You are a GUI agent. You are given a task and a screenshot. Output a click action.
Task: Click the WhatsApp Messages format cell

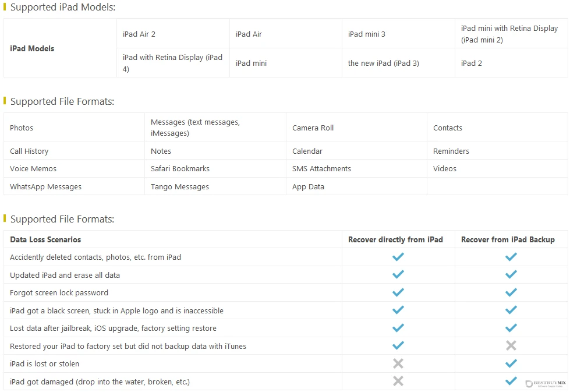click(x=74, y=186)
